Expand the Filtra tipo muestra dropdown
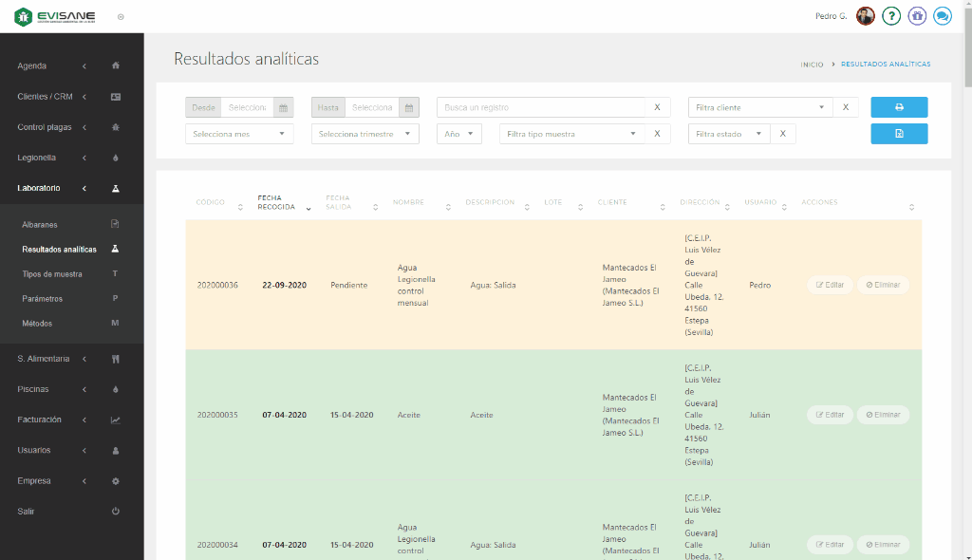Image resolution: width=972 pixels, height=560 pixels. [570, 134]
